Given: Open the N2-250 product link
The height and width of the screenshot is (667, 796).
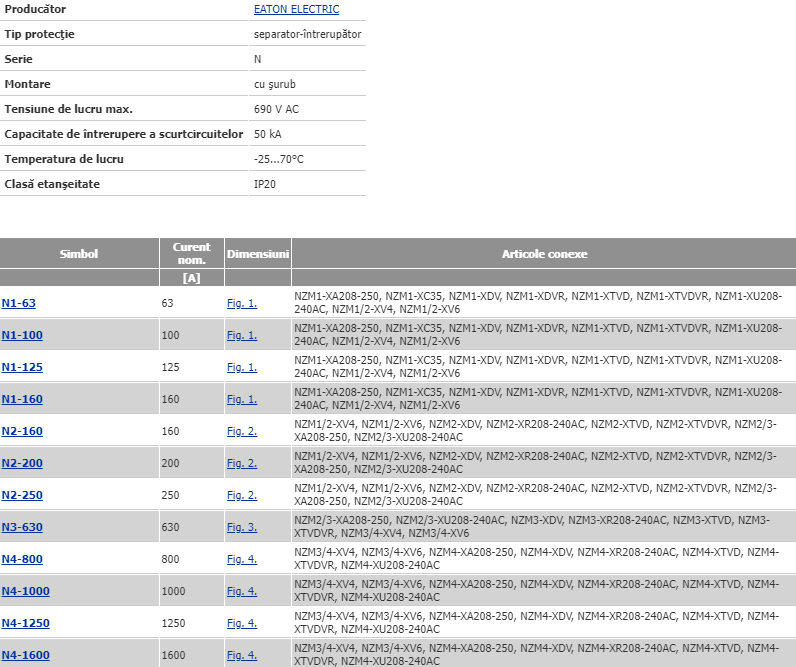Looking at the screenshot, I should (x=22, y=495).
